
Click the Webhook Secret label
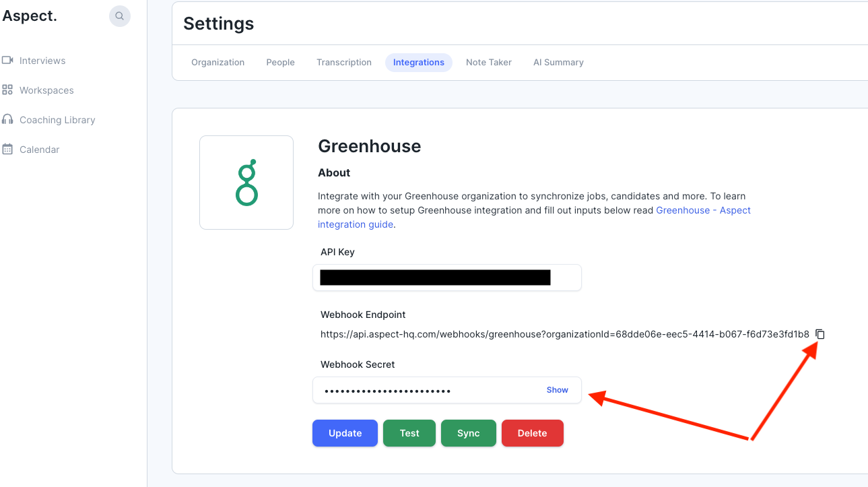(358, 364)
